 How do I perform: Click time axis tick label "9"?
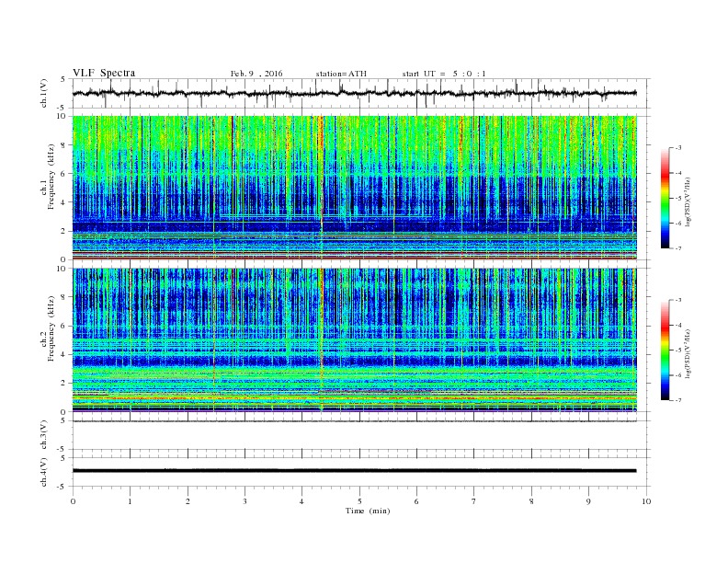tap(588, 501)
